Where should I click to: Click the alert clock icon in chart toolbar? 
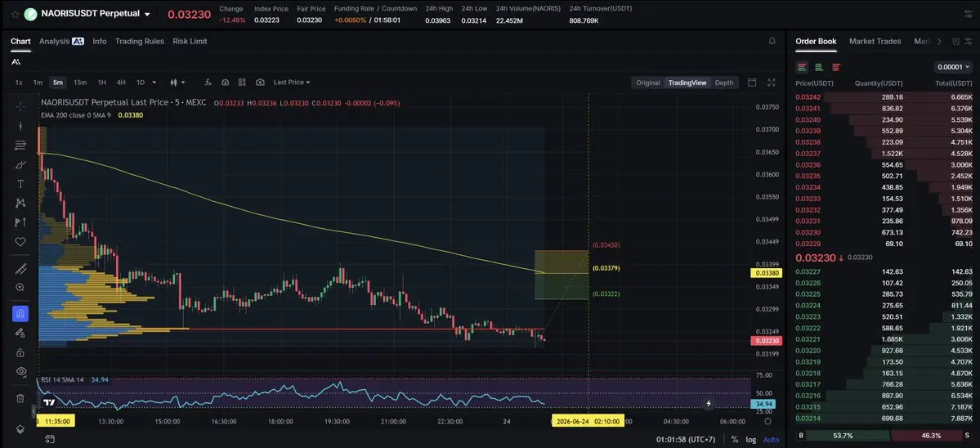225,83
